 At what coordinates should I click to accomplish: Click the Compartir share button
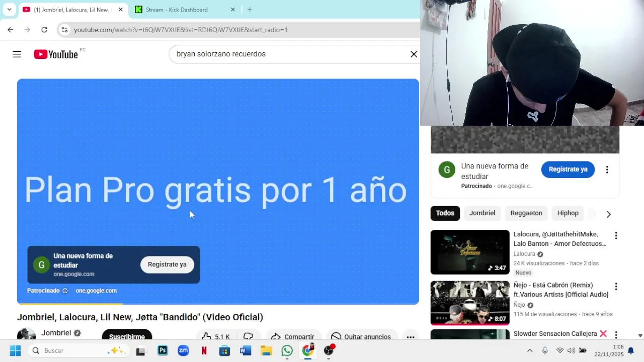click(293, 336)
